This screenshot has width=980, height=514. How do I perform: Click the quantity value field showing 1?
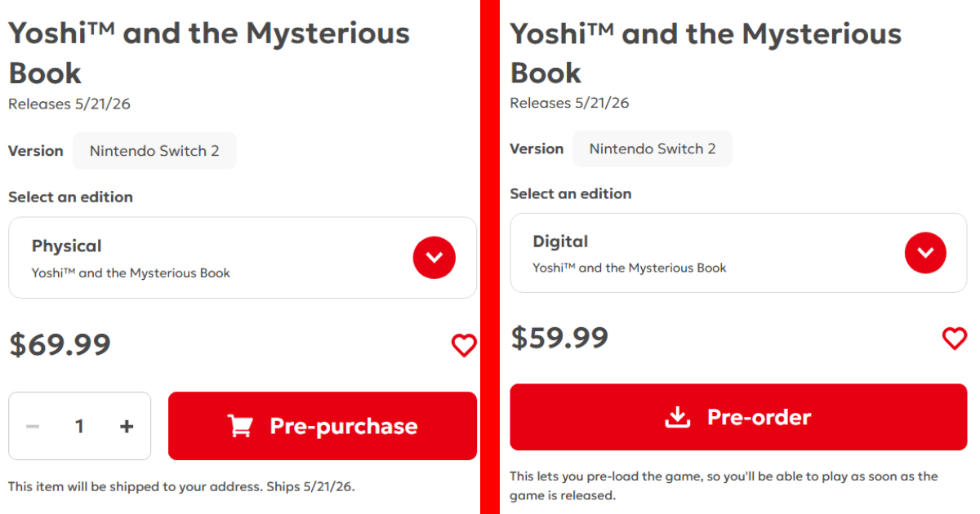coord(79,426)
